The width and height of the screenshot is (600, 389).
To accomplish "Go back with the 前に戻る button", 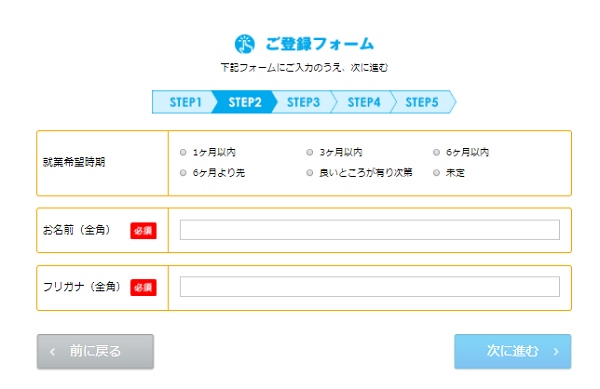I will (95, 352).
